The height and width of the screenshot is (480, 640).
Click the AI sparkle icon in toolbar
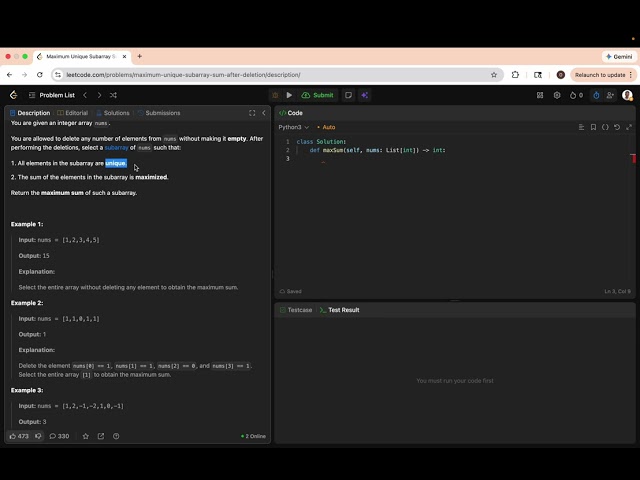(364, 95)
